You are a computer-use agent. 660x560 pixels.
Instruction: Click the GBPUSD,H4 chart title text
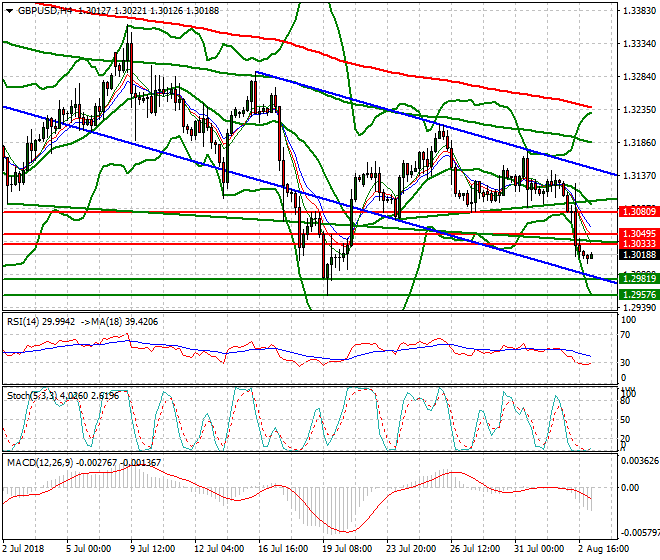point(45,11)
